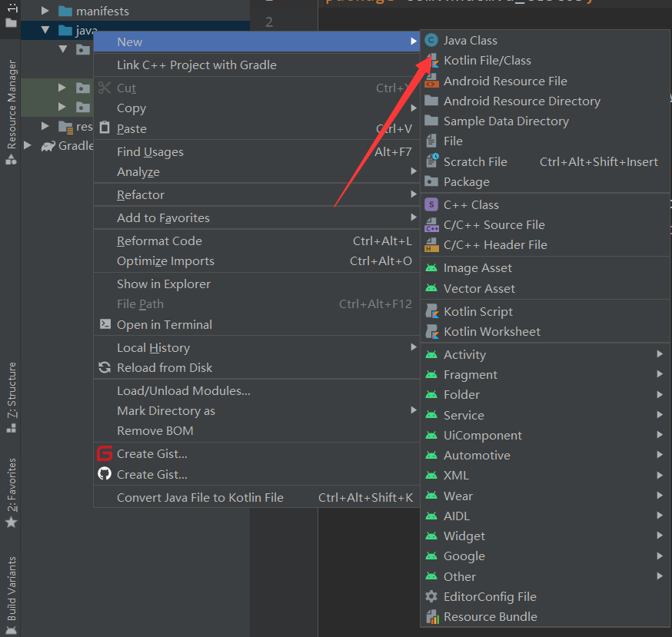Open the Favorites tool window

coord(11,493)
